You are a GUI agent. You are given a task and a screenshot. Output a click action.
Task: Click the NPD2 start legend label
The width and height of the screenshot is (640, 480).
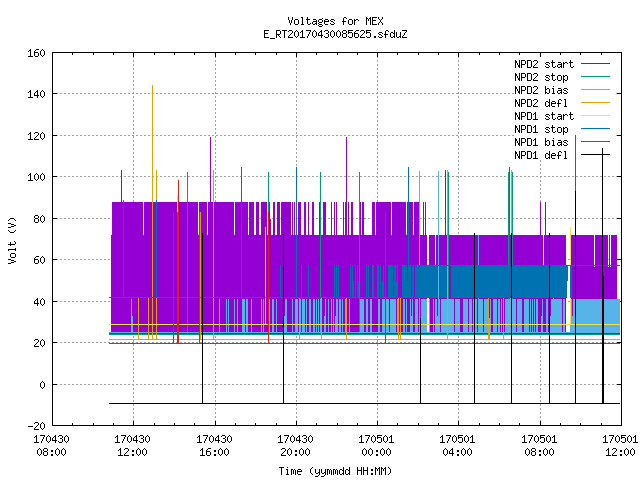544,64
